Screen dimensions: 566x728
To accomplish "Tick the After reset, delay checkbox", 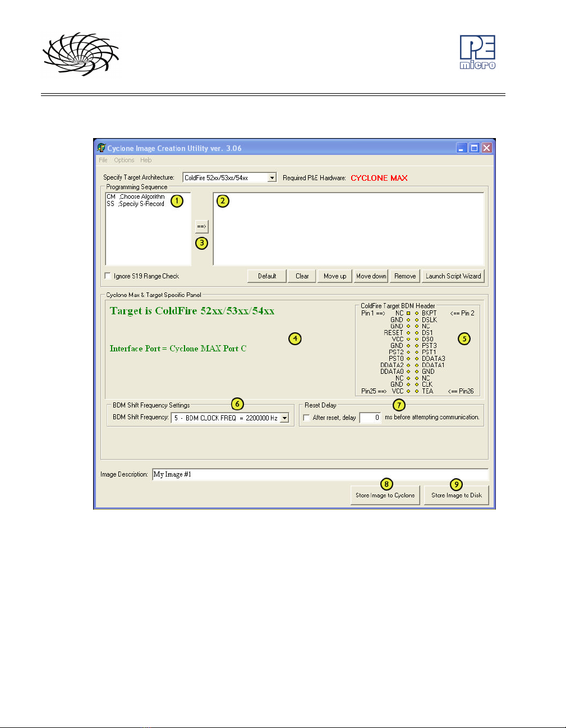I will pyautogui.click(x=306, y=418).
